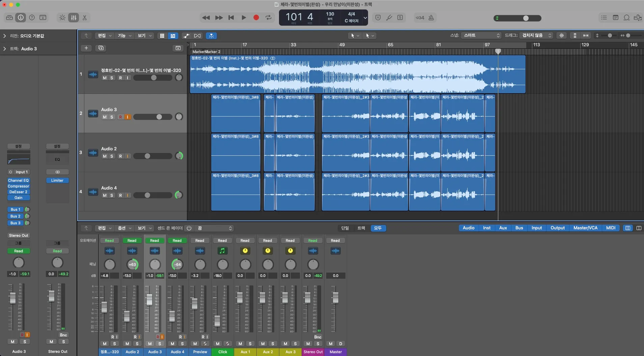Add a new track plus button
This screenshot has width=644, height=356.
tap(86, 48)
